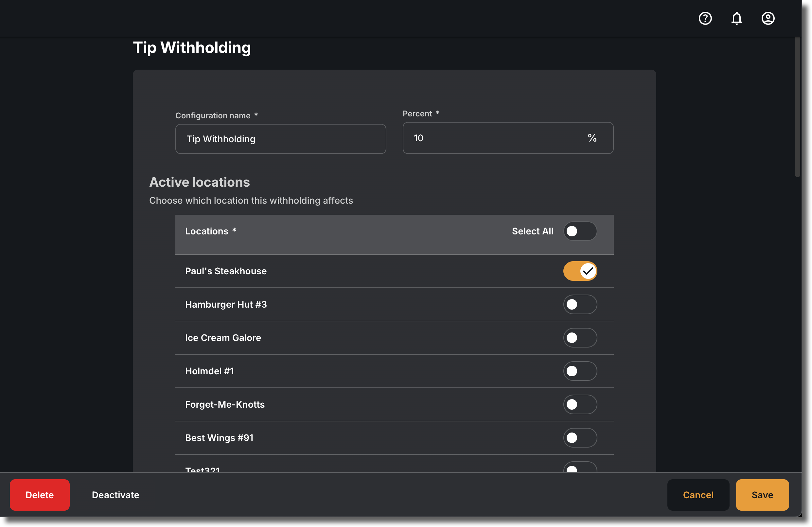
Task: Click the Best Wings #91 row label
Action: point(219,438)
